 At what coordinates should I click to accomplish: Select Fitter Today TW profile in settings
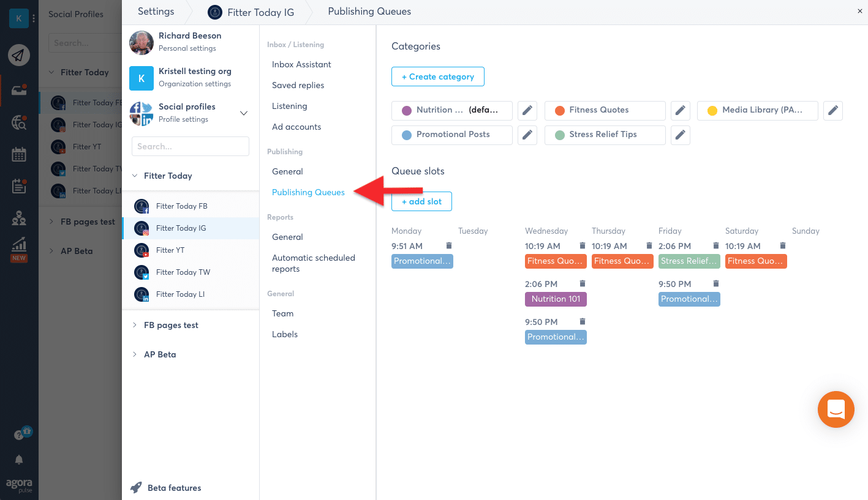point(191,272)
